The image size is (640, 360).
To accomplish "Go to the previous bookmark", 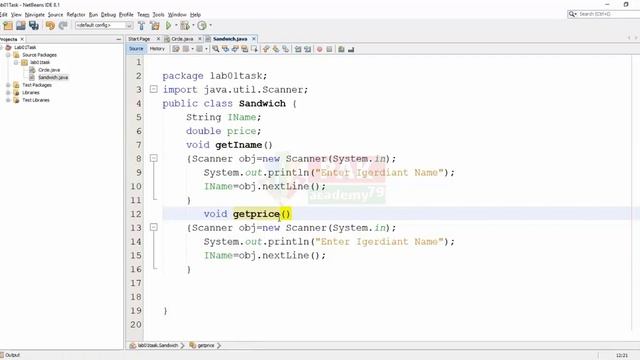I will tap(265, 49).
